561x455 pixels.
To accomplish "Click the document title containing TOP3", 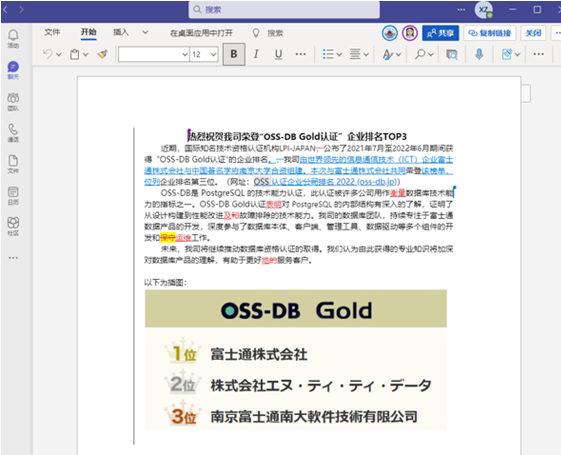I will [x=297, y=137].
